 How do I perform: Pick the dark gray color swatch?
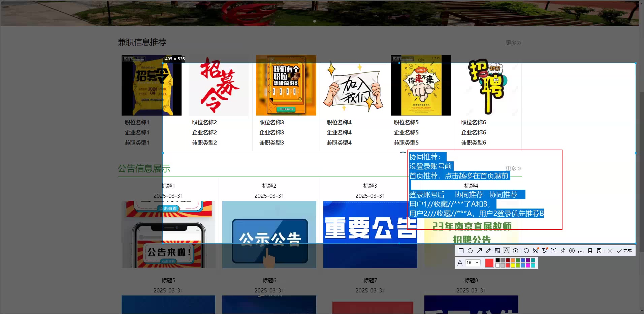click(x=503, y=260)
